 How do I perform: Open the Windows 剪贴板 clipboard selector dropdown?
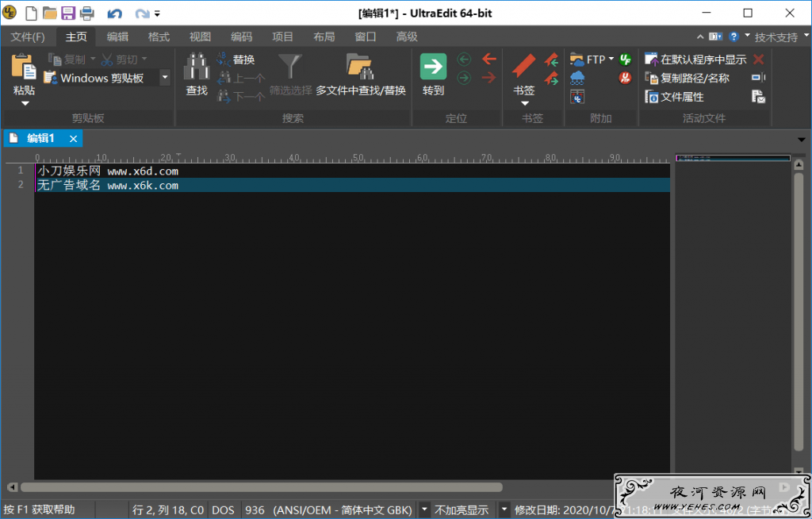point(165,78)
